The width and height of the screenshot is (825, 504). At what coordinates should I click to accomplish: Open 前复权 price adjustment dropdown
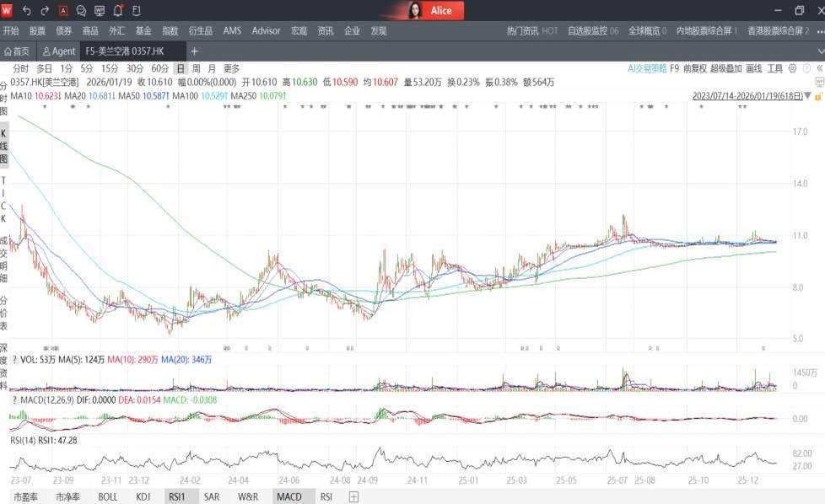pyautogui.click(x=694, y=68)
